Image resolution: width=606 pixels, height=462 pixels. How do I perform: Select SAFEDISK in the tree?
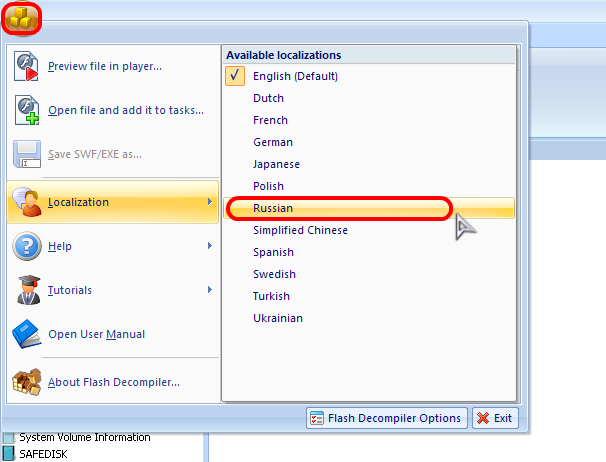(43, 454)
